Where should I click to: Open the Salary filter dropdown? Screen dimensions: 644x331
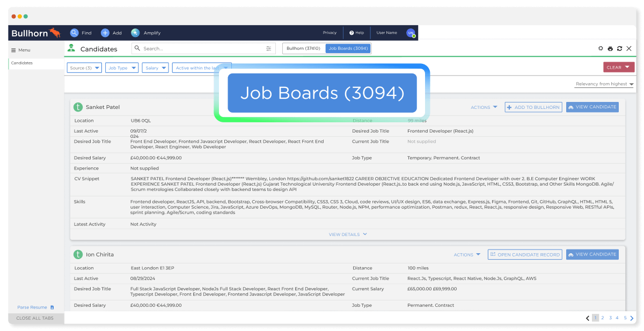[156, 68]
